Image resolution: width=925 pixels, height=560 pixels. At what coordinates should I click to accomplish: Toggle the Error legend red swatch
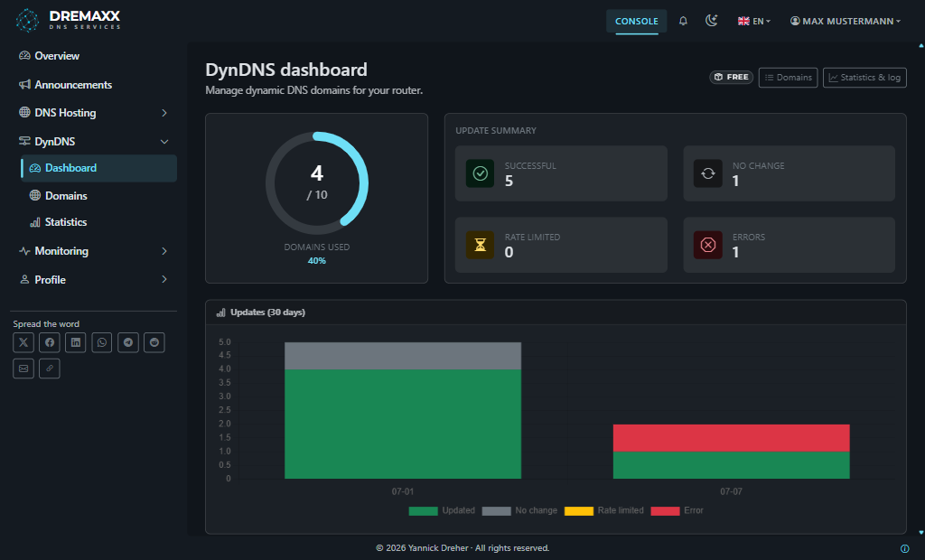click(665, 511)
